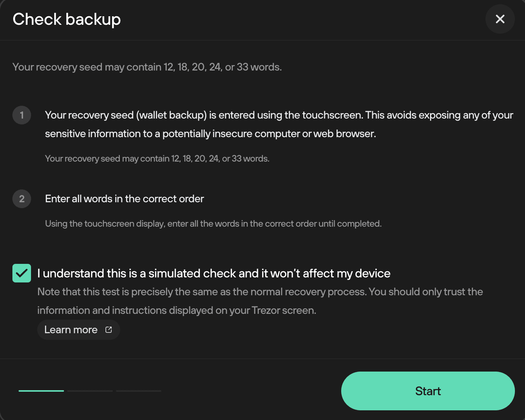The height and width of the screenshot is (420, 525).
Task: Start the backup check
Action: click(428, 391)
